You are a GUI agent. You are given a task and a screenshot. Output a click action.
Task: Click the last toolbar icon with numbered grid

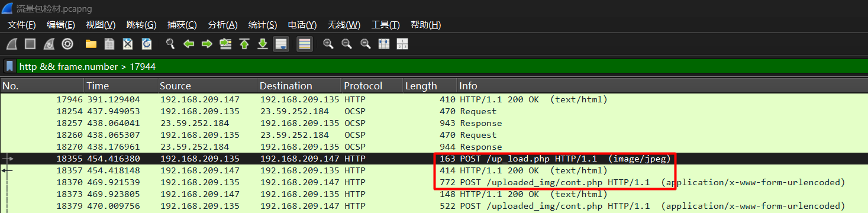click(402, 44)
